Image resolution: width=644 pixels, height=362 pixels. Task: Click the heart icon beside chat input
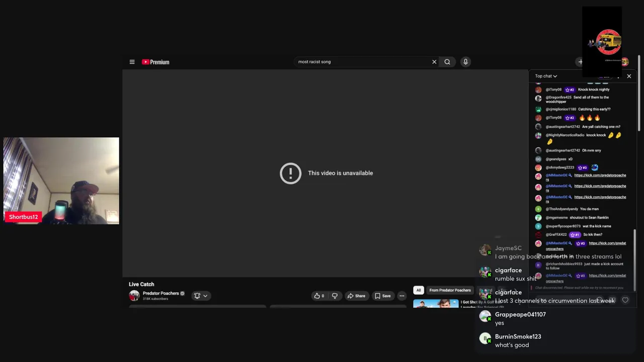pyautogui.click(x=625, y=300)
